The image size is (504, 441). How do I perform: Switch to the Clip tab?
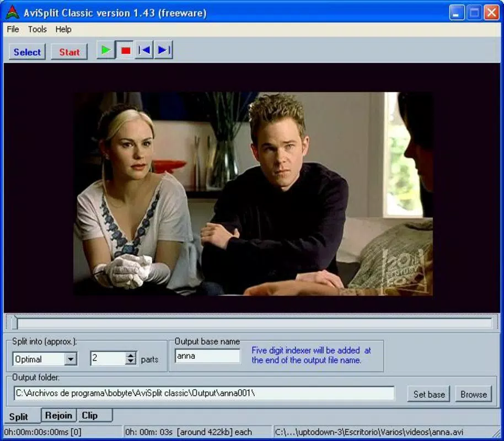pos(95,415)
